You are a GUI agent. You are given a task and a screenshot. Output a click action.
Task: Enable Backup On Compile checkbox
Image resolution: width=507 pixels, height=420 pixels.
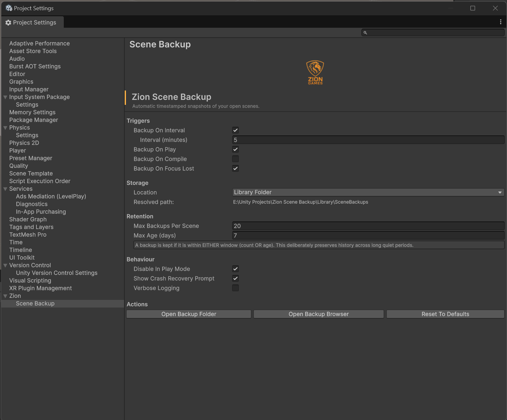235,159
